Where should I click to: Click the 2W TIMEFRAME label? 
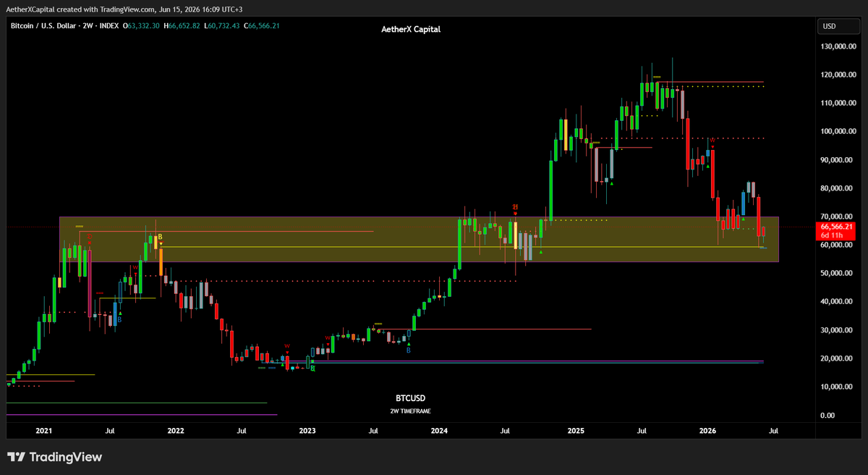tap(410, 411)
